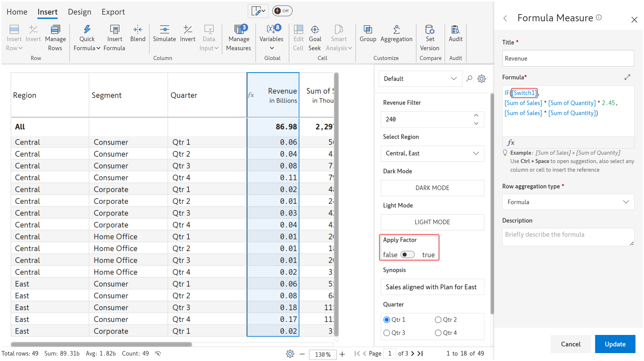Expand the Row aggregation type dropdown
This screenshot has width=644, height=361.
568,202
